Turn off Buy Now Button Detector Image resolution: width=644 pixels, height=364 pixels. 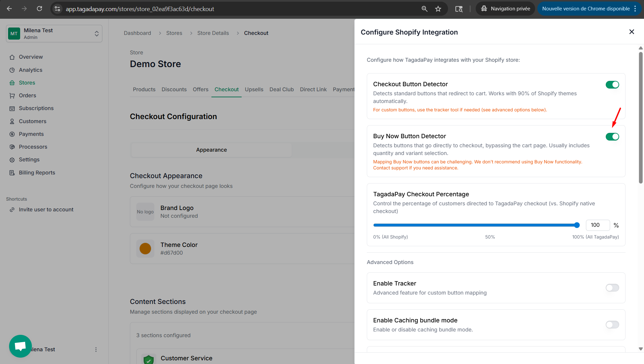pos(612,137)
